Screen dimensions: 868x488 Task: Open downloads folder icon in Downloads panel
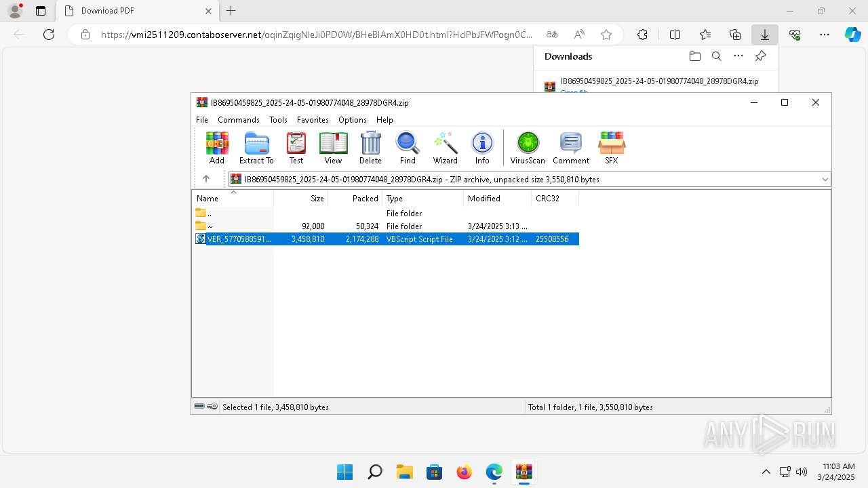694,56
